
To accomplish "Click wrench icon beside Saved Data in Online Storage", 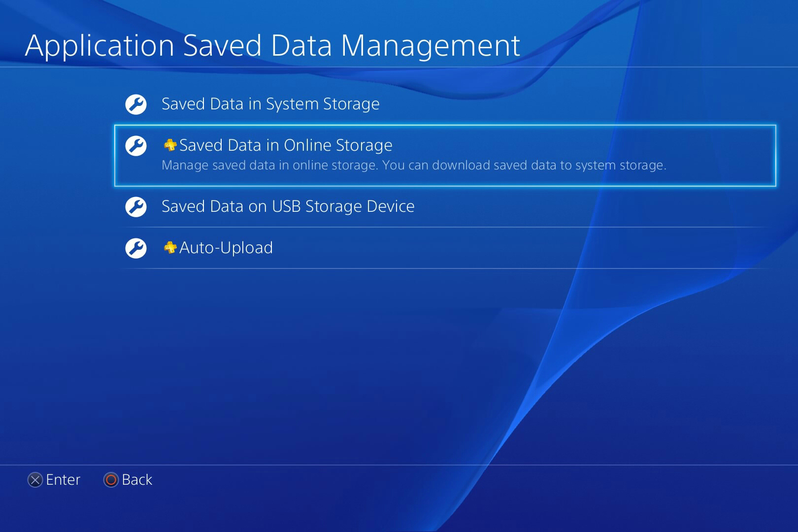I will [136, 146].
